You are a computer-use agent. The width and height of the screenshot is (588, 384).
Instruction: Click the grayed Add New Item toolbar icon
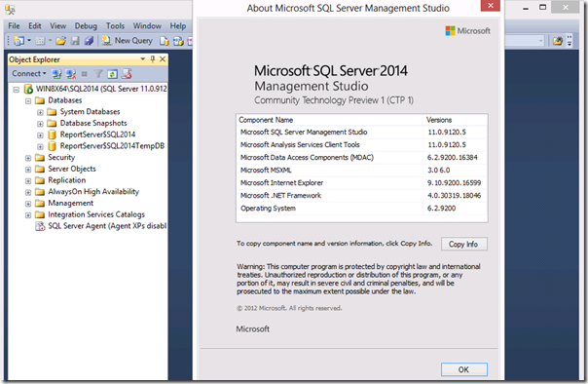coord(40,41)
